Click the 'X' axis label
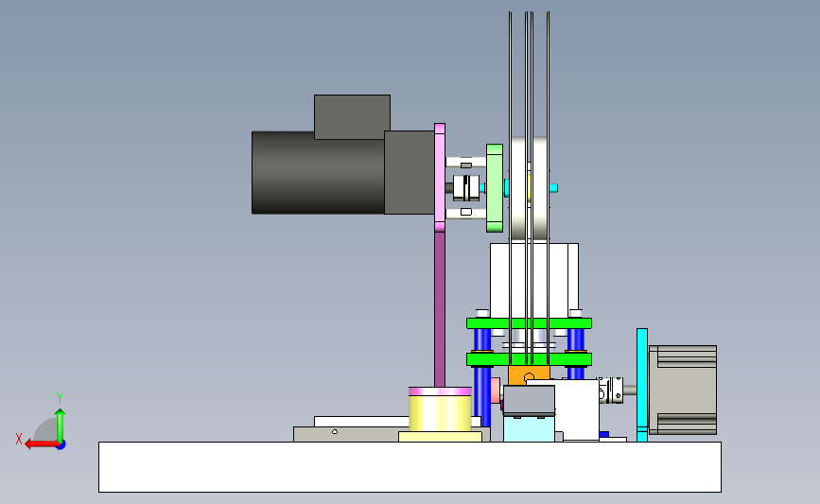This screenshot has height=504, width=820. point(19,439)
